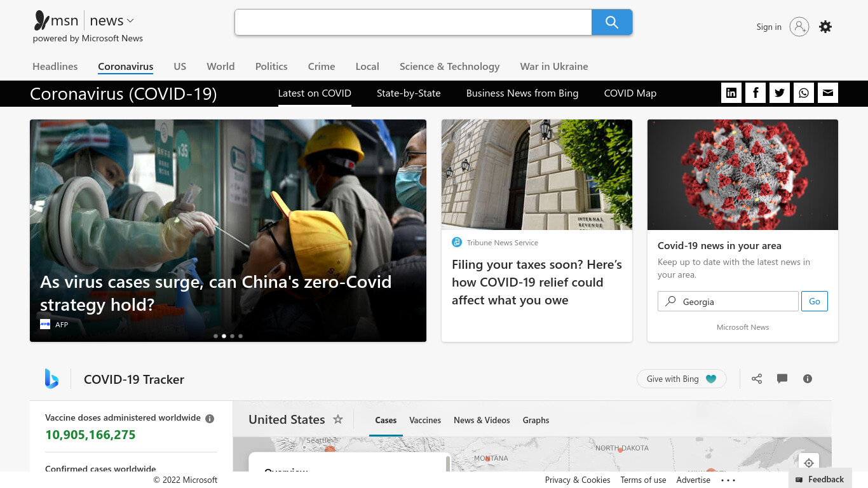Open the tracker info icon

click(x=808, y=379)
